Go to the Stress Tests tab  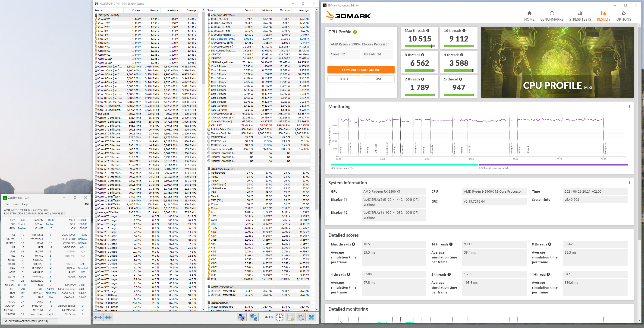[x=580, y=16]
